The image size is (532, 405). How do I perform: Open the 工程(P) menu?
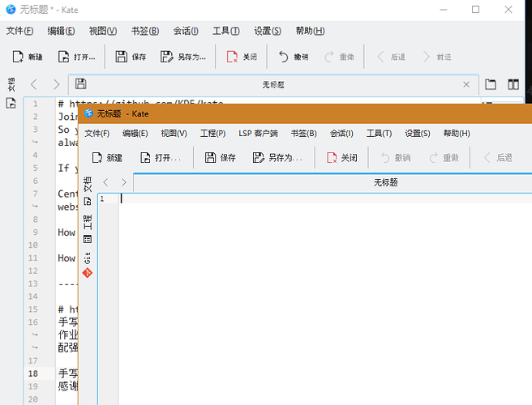[212, 133]
